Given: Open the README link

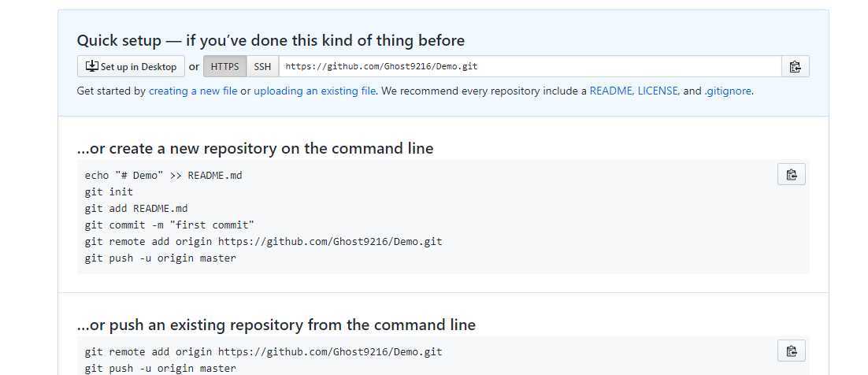Looking at the screenshot, I should point(611,91).
